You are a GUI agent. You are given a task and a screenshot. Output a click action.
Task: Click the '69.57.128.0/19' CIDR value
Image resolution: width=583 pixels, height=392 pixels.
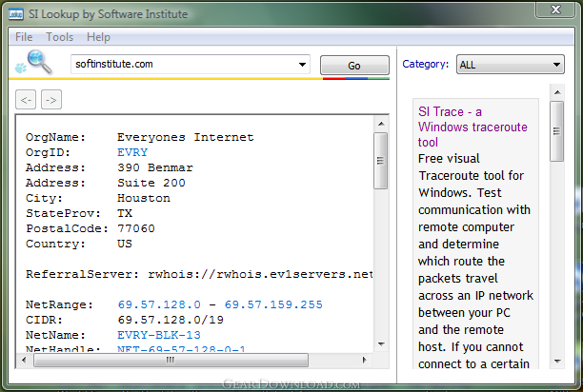click(x=171, y=320)
